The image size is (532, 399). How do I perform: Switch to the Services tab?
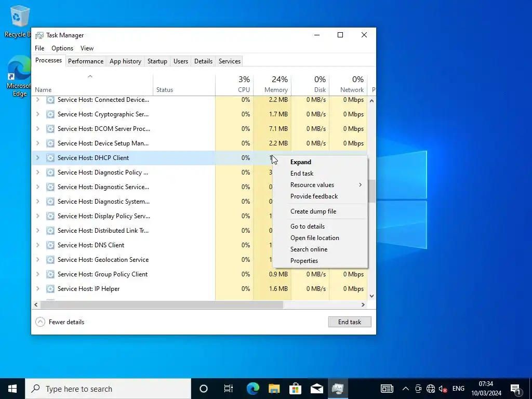tap(230, 61)
